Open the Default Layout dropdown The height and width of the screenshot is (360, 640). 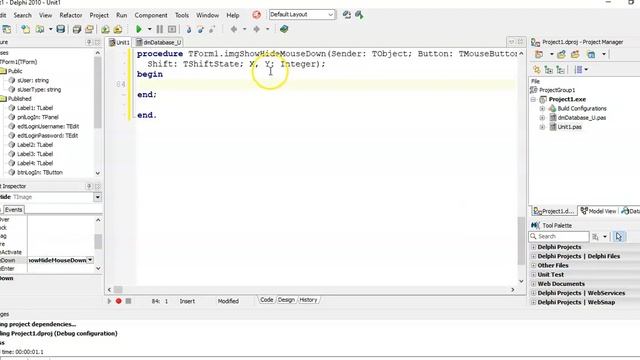[x=330, y=15]
